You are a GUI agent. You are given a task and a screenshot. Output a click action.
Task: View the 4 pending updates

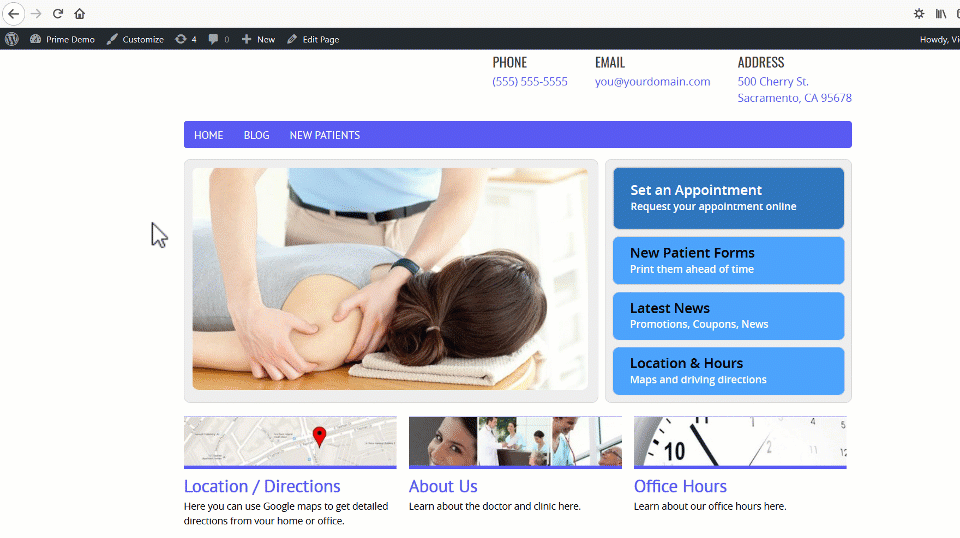[x=186, y=39]
